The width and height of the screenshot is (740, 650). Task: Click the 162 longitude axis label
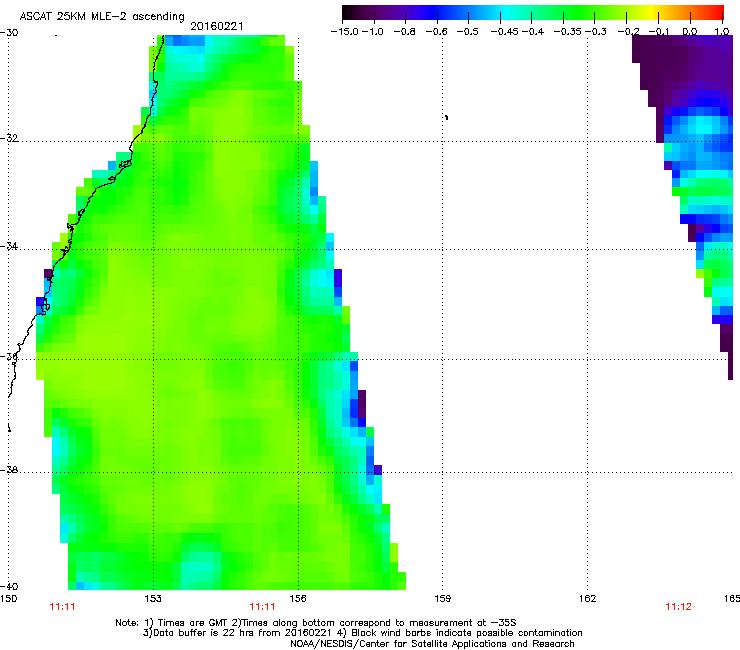pyautogui.click(x=588, y=599)
